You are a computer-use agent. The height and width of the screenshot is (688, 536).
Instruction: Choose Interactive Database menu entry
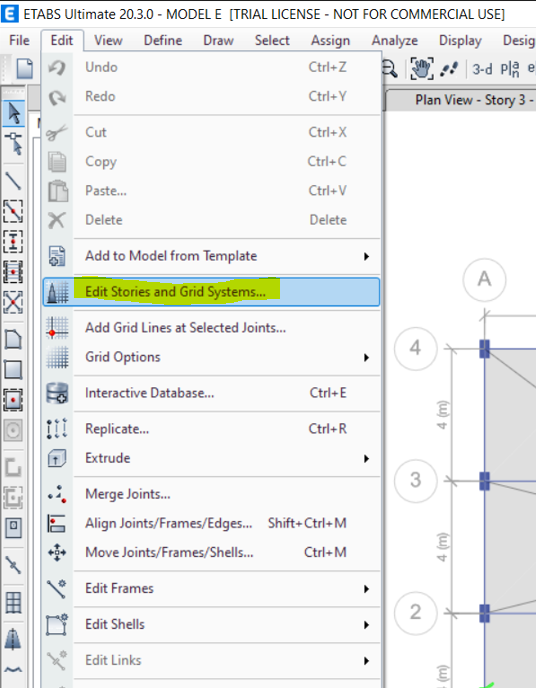click(x=211, y=393)
